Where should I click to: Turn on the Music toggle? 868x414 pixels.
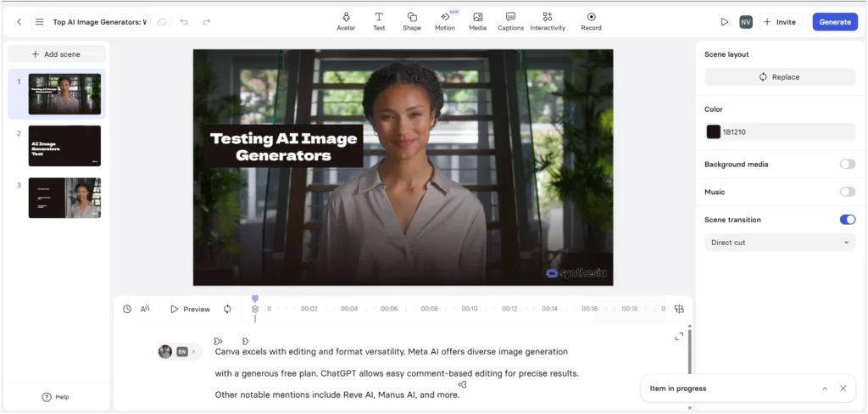847,192
